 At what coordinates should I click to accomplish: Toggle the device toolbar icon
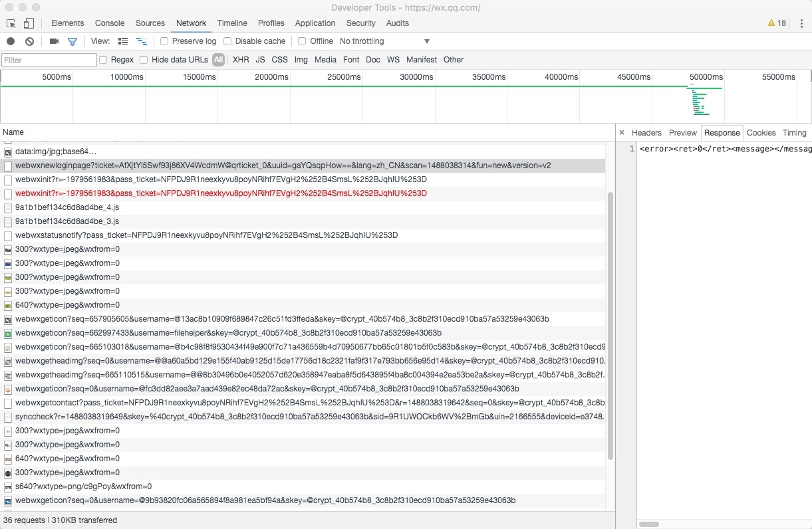(29, 23)
